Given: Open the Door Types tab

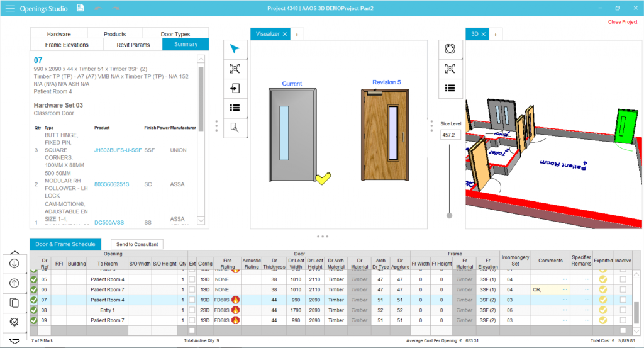Looking at the screenshot, I should [x=175, y=34].
